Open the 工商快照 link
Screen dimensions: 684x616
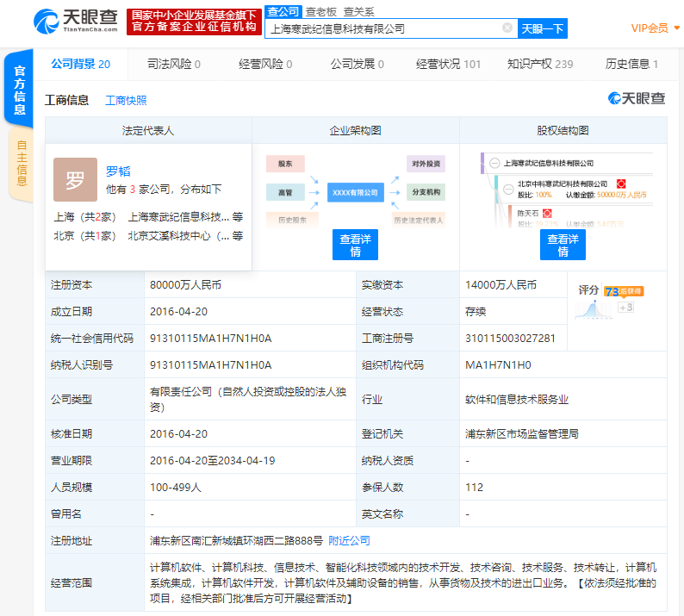126,100
